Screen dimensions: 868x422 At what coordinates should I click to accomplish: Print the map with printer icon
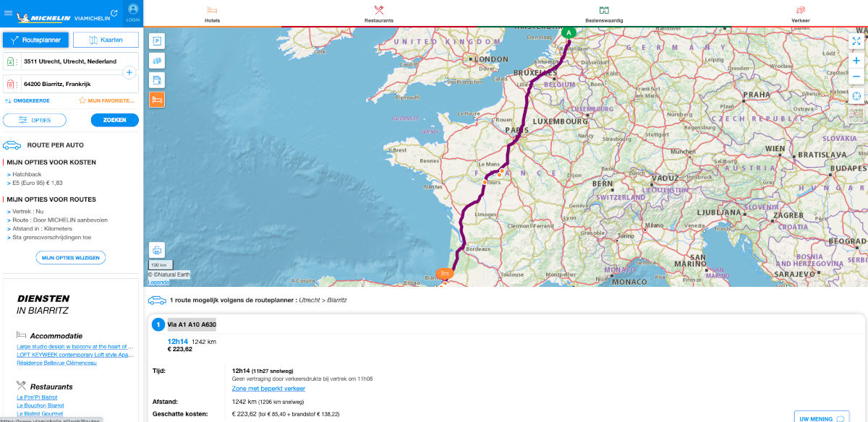(157, 251)
